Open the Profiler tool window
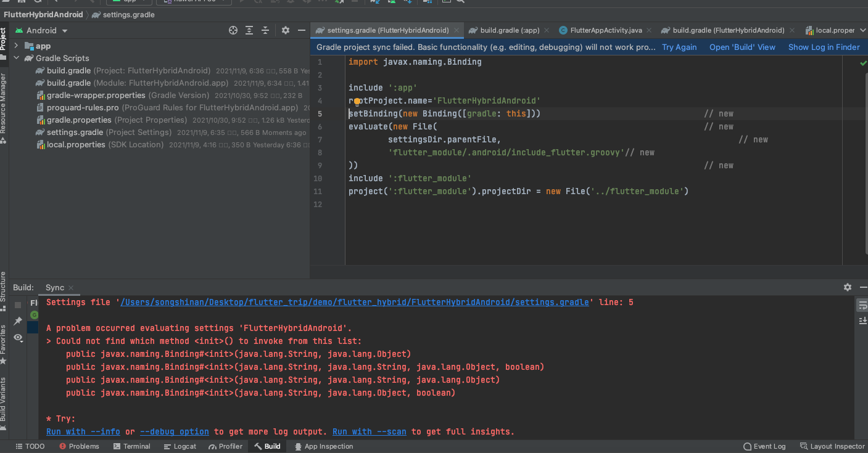Image resolution: width=868 pixels, height=453 pixels. point(226,446)
